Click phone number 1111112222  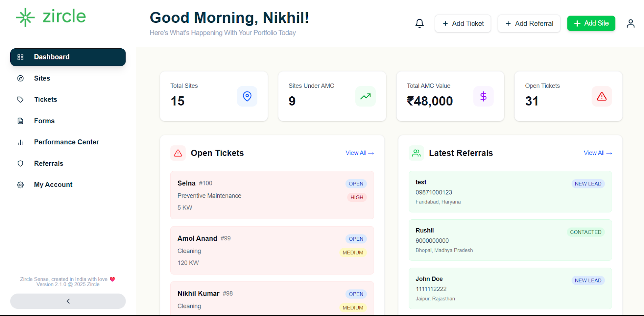431,289
